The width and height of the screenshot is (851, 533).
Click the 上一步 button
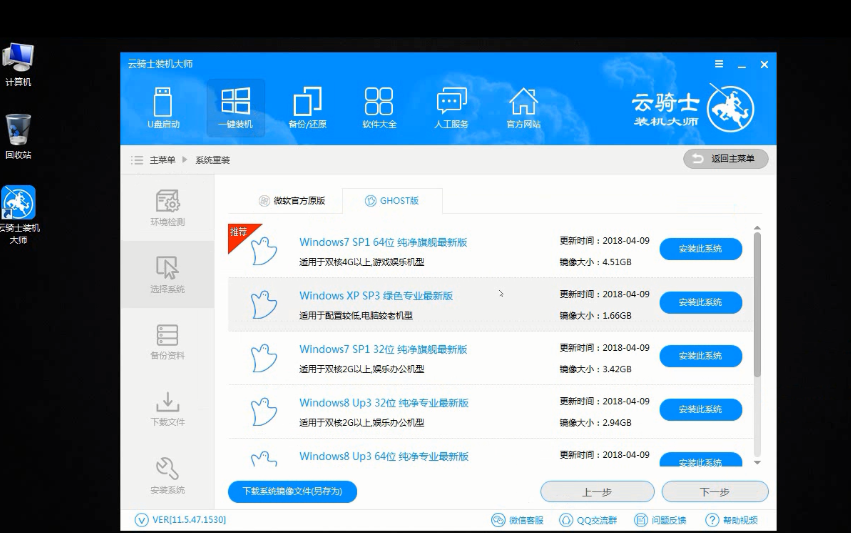(x=597, y=492)
